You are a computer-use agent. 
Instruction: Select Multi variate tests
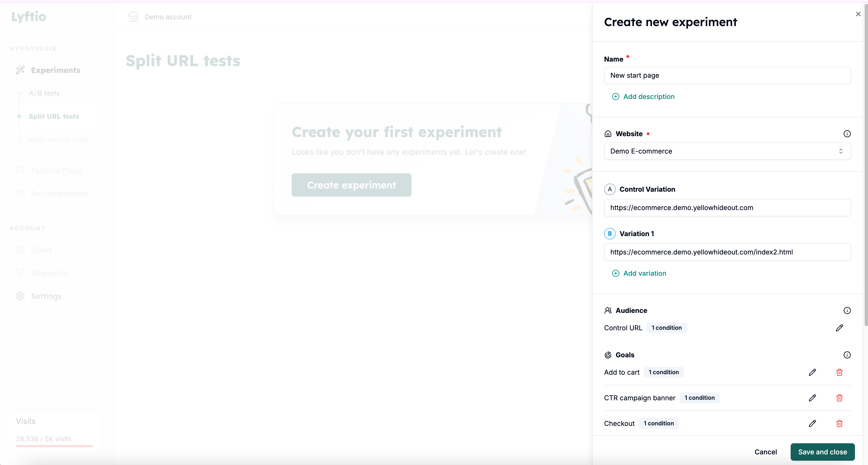(59, 139)
